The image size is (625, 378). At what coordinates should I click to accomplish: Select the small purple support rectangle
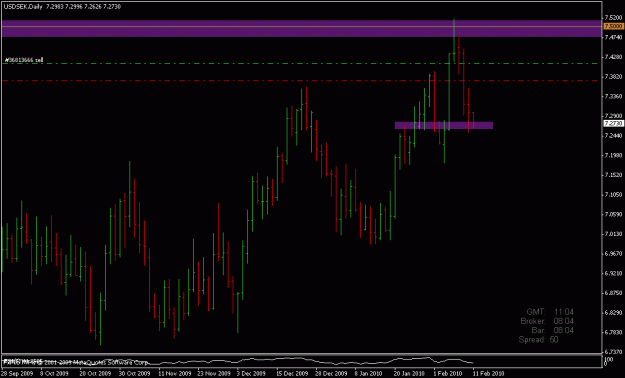click(444, 126)
